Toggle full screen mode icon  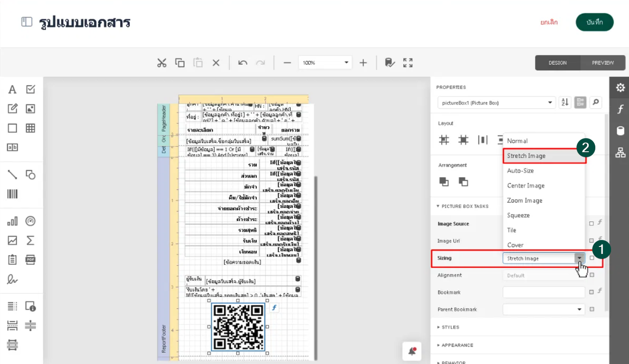(x=408, y=63)
